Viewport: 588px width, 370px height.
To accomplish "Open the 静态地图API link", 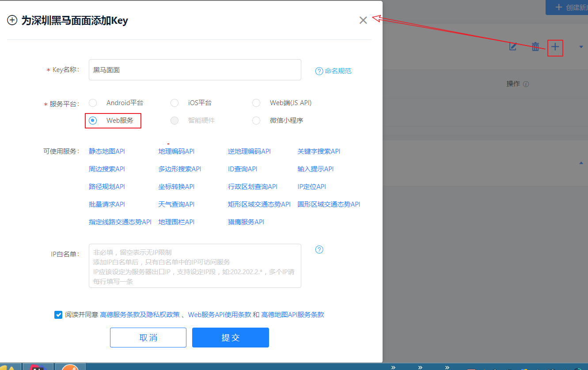I will [x=107, y=151].
